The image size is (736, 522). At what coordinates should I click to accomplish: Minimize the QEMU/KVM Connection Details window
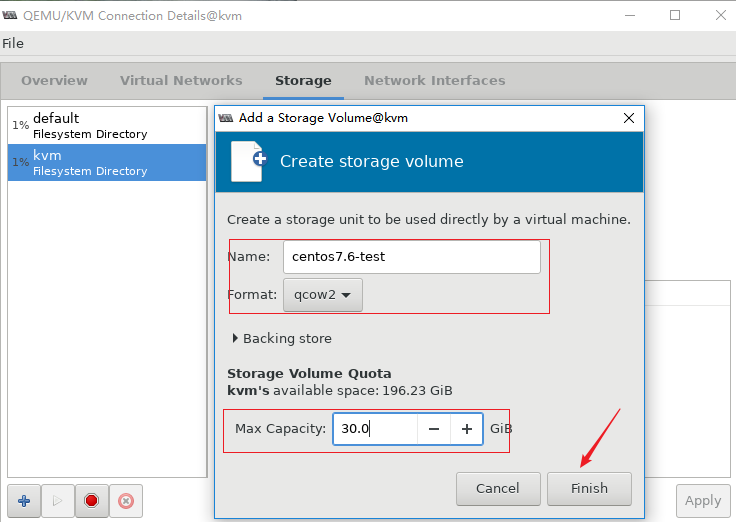pyautogui.click(x=630, y=15)
